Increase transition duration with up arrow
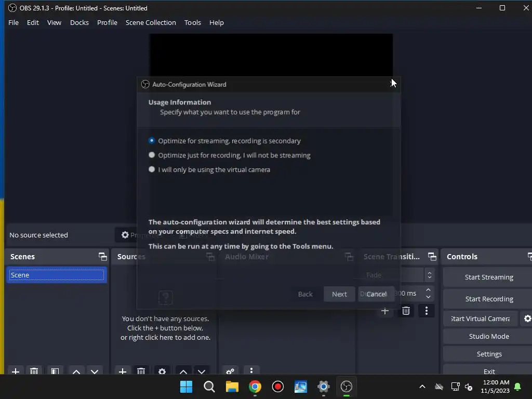The height and width of the screenshot is (399, 532). point(428,290)
